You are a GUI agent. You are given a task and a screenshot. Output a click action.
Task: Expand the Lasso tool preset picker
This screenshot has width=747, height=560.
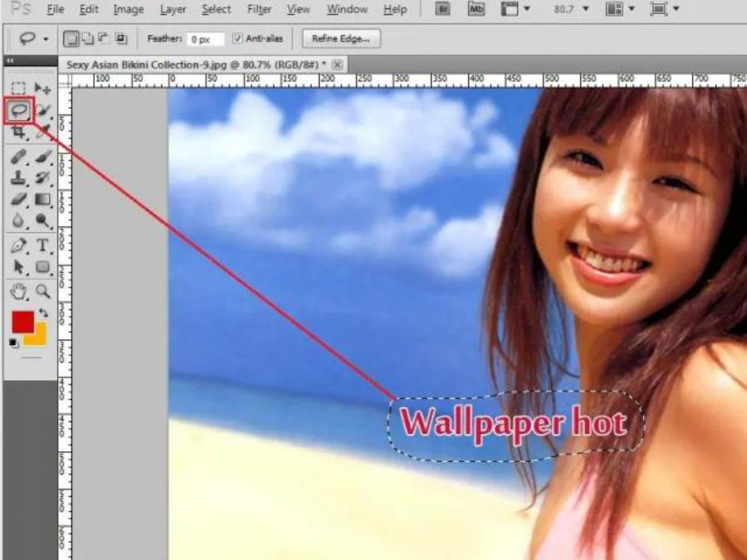(32, 39)
